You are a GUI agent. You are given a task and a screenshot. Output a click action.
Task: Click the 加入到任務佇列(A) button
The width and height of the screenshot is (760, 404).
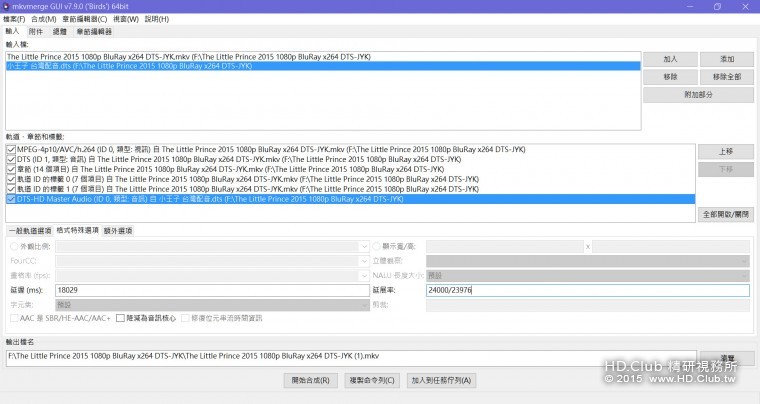(x=441, y=380)
